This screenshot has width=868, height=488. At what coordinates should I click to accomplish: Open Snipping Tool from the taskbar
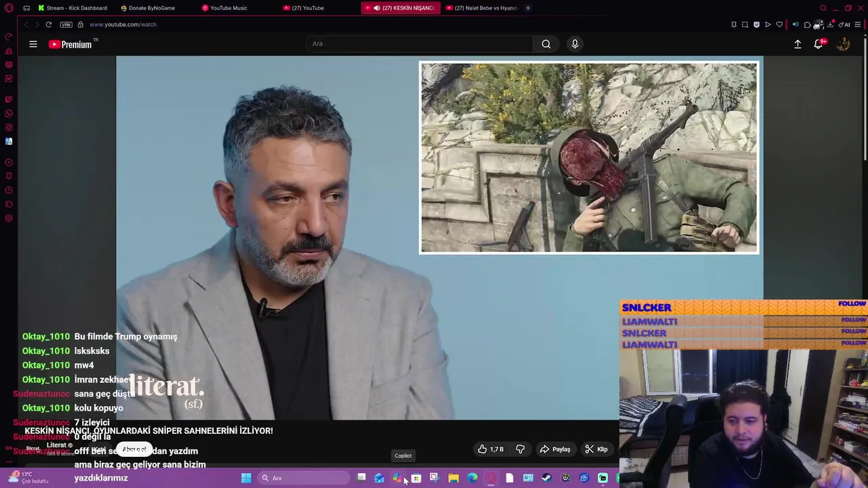435,478
